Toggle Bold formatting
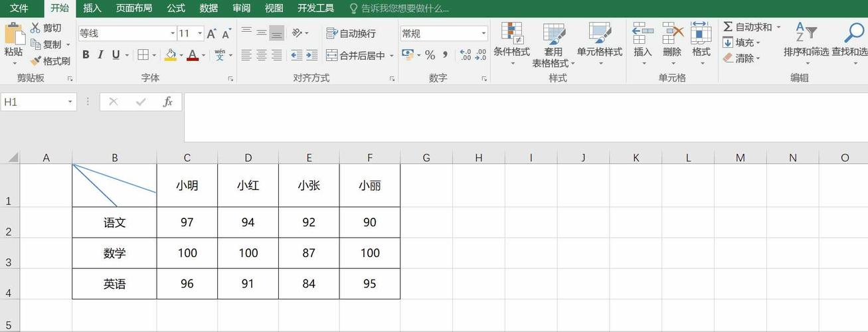The image size is (868, 332). pyautogui.click(x=86, y=55)
